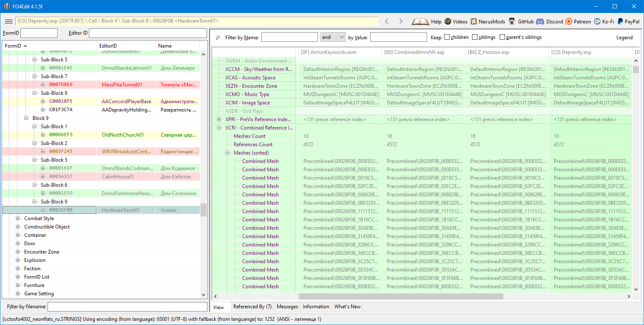The image size is (644, 325).
Task: Open the GitHub link icon
Action: [x=511, y=21]
